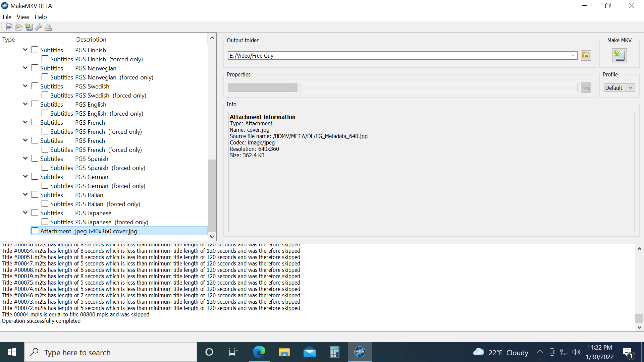Collapse the PGS Italian subtitles node
The height and width of the screenshot is (362, 644).
click(x=25, y=194)
